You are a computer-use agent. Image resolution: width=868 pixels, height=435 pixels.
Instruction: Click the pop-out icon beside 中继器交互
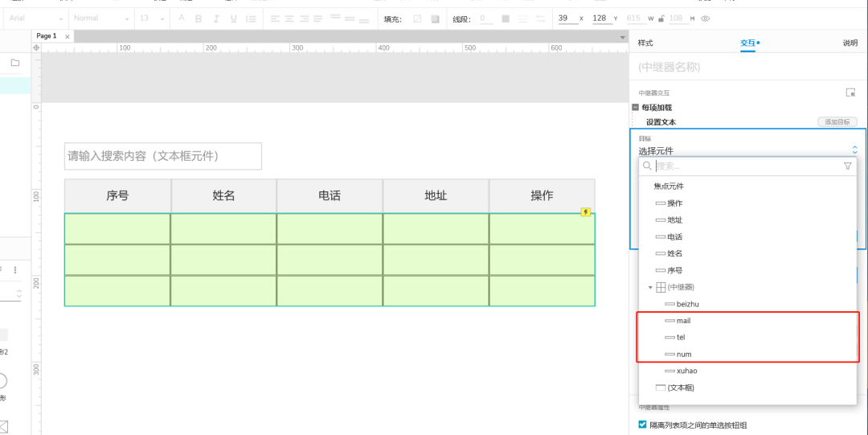click(851, 92)
